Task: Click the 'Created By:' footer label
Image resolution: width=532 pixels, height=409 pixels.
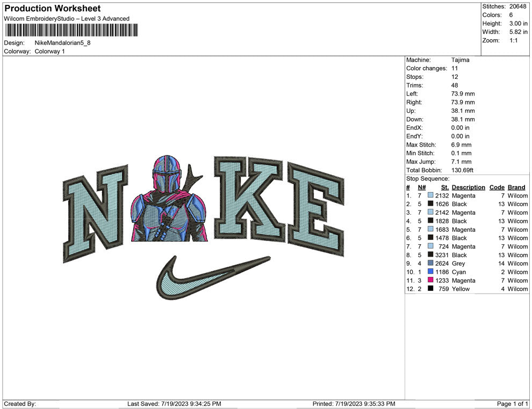Action: (x=20, y=404)
